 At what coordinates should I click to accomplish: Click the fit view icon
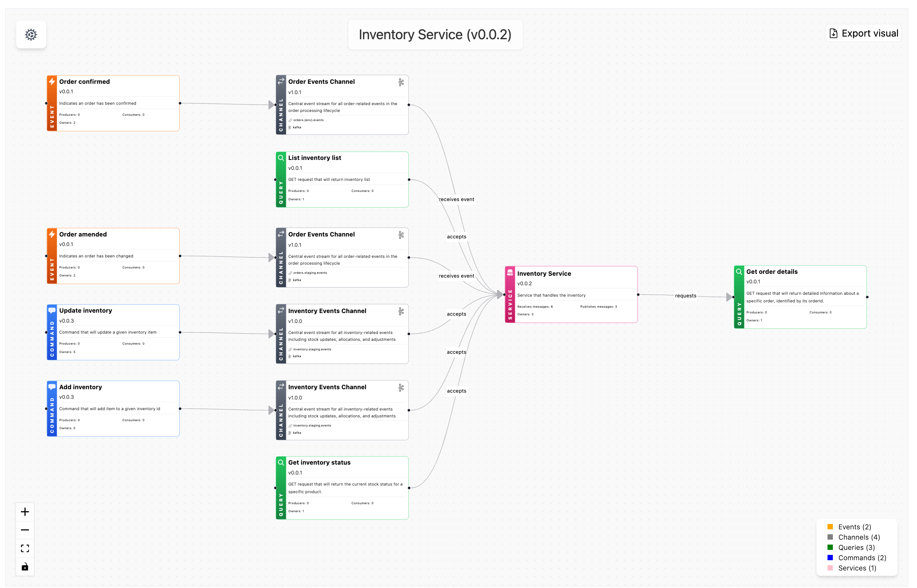tap(25, 549)
